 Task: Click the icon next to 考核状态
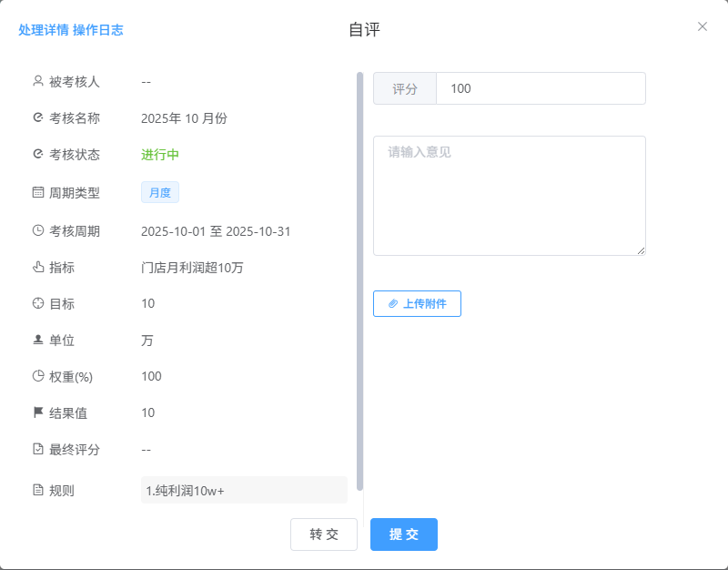pos(38,154)
